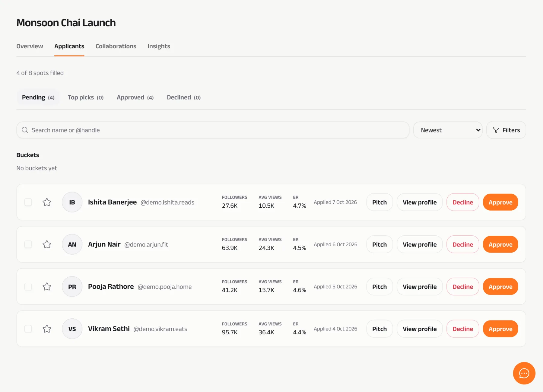543x392 pixels.
Task: Click the search name or @handle field
Action: pyautogui.click(x=213, y=130)
